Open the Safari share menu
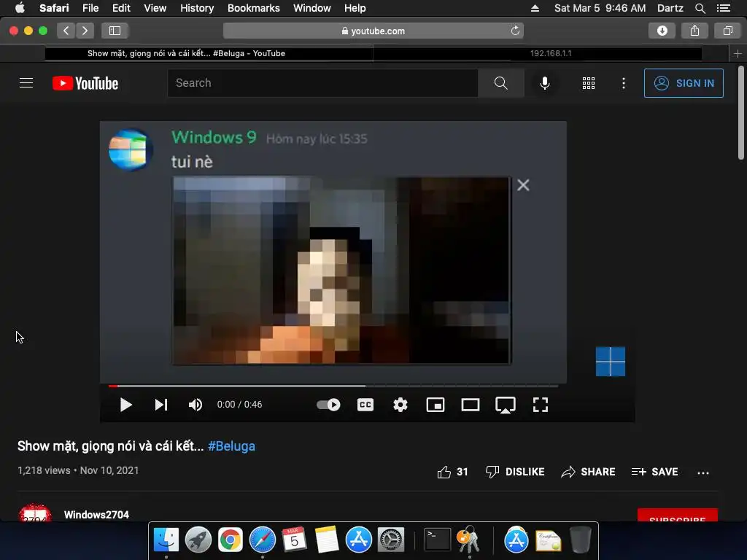Viewport: 747px width, 560px height. click(x=694, y=31)
